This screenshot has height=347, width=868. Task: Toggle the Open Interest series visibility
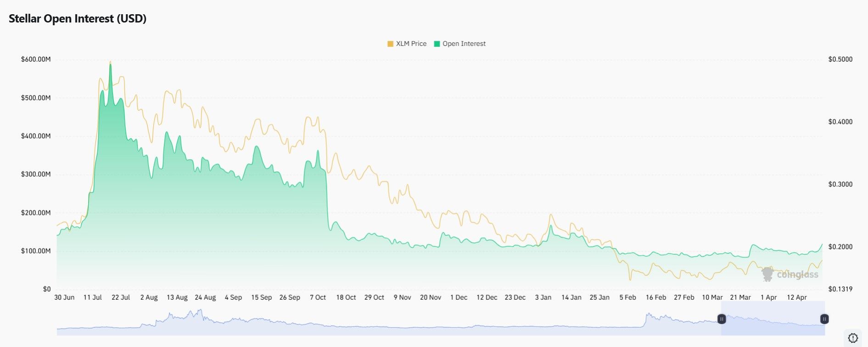(x=464, y=44)
